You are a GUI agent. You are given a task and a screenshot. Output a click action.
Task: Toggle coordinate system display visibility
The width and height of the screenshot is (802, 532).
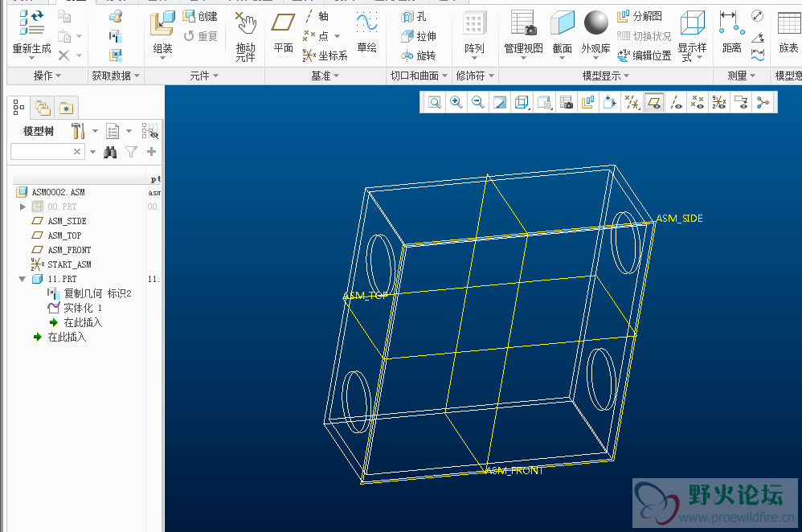click(x=720, y=102)
